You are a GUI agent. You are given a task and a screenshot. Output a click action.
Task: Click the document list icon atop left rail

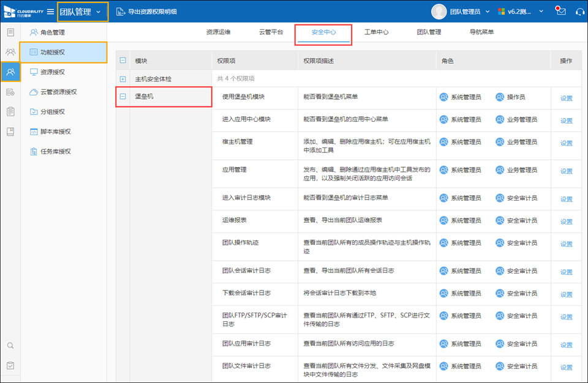click(x=10, y=32)
